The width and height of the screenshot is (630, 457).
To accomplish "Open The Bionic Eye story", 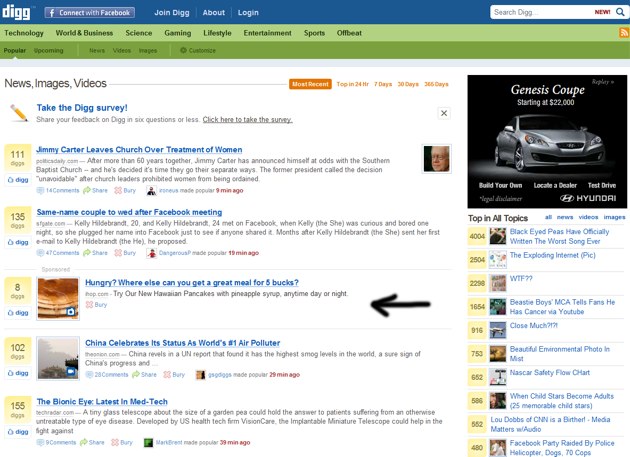I will point(102,402).
